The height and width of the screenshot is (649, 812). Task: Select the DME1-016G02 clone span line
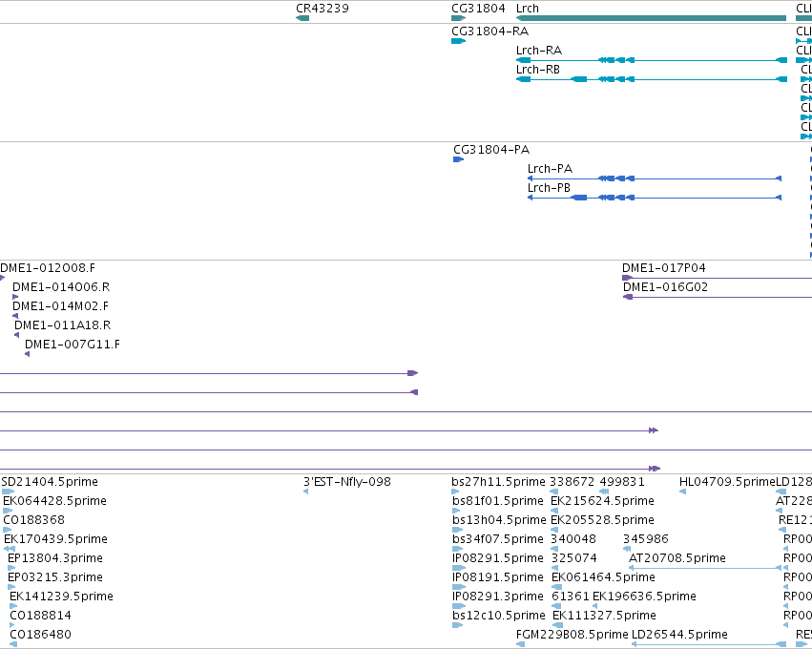718,298
